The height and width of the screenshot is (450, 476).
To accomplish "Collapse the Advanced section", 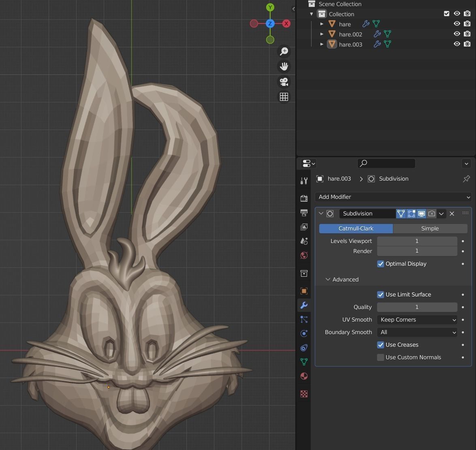I will click(328, 279).
